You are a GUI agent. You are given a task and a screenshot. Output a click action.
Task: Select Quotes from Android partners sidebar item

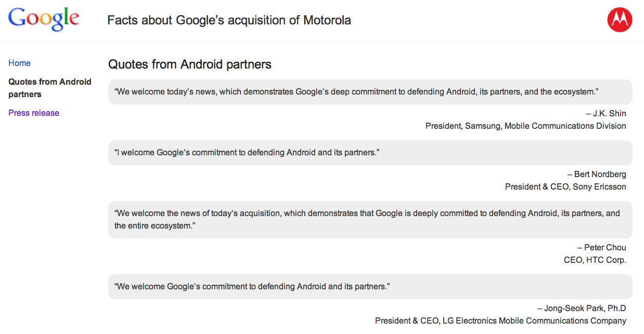click(50, 88)
